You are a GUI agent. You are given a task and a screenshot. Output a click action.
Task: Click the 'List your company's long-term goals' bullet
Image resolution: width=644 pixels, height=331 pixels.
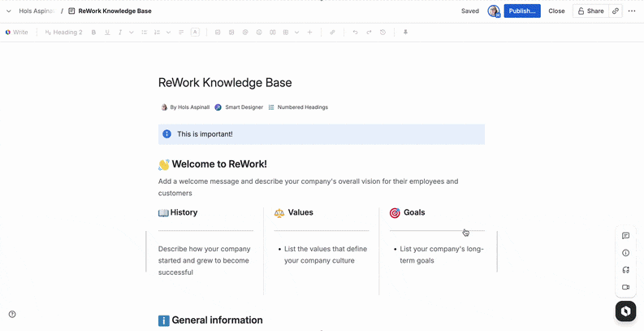[442, 255]
